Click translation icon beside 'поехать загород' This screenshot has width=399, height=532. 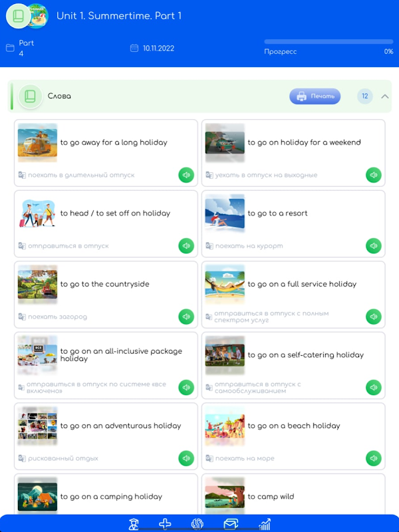tap(22, 317)
